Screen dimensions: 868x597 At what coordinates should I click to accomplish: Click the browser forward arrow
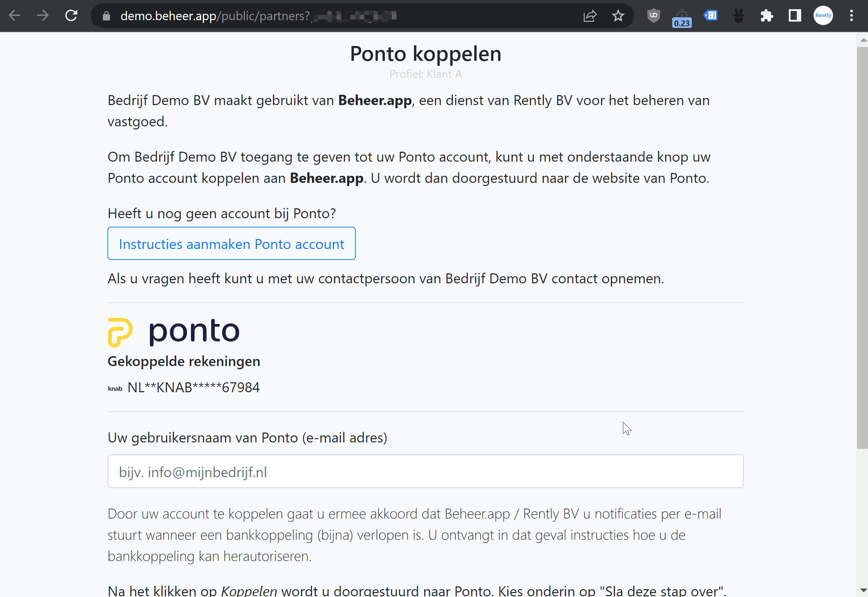(43, 16)
